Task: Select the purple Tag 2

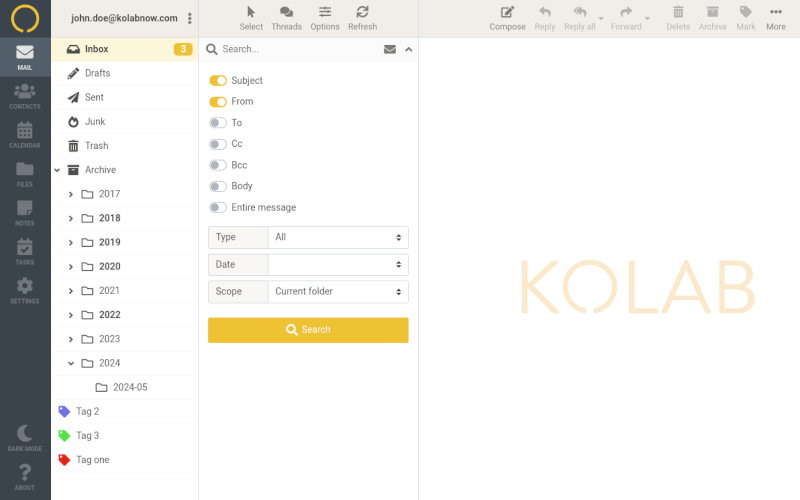Action: pyautogui.click(x=124, y=412)
